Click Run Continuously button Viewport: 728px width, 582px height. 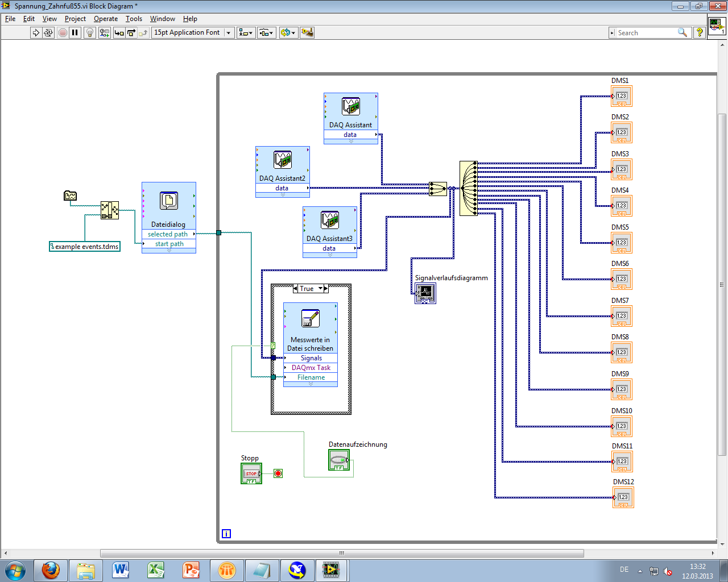(48, 33)
